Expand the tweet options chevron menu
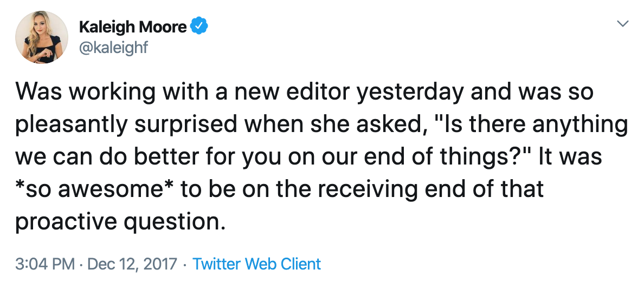The image size is (644, 289). pyautogui.click(x=623, y=24)
